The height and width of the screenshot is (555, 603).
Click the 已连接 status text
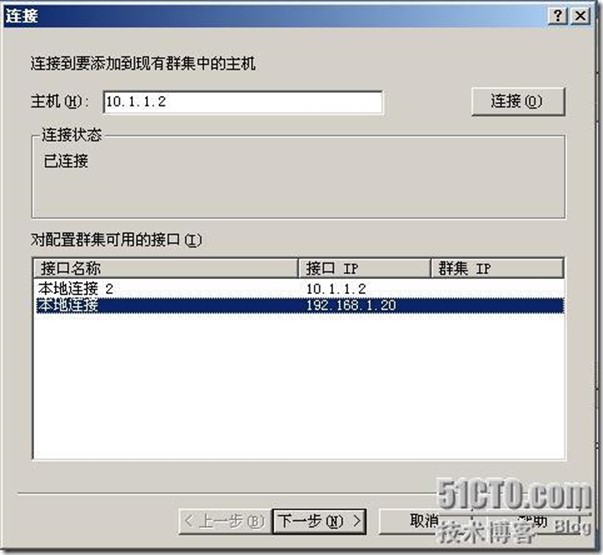pos(66,161)
